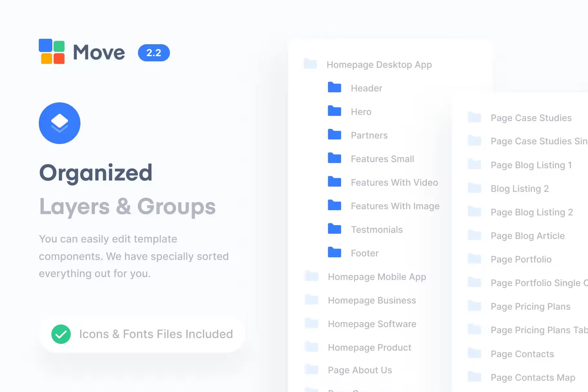Click the Hero folder icon

[x=334, y=111]
